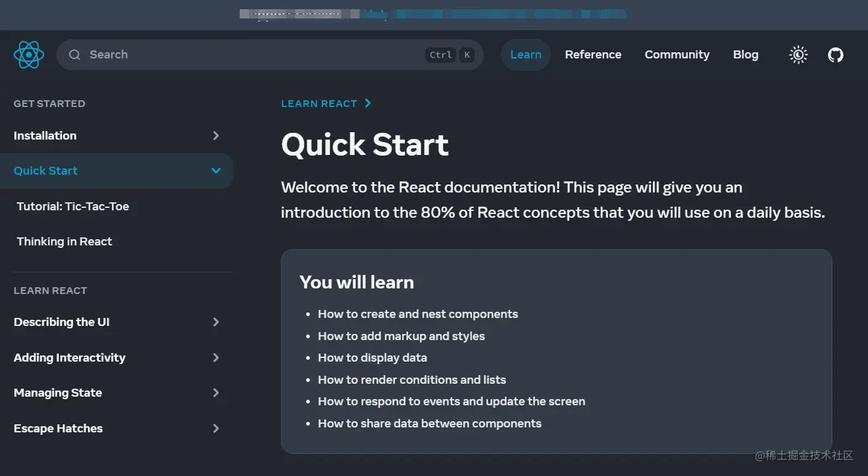Open the Learn tab
The image size is (868, 476).
click(x=526, y=55)
